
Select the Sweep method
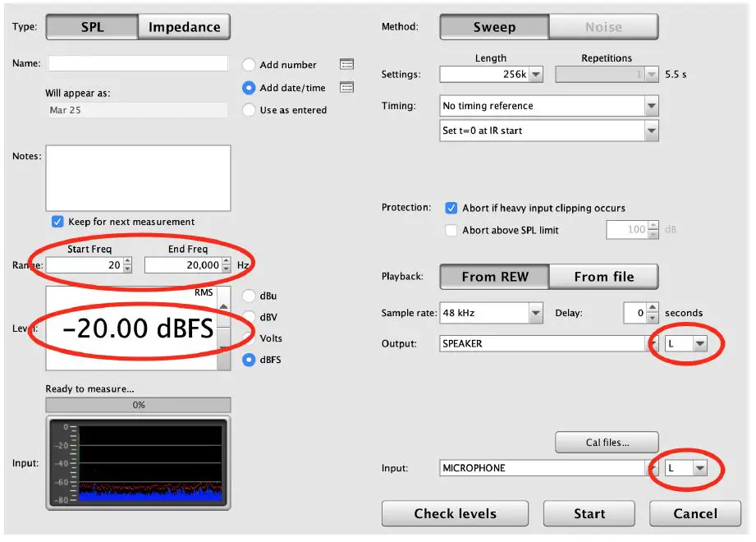[x=493, y=26]
